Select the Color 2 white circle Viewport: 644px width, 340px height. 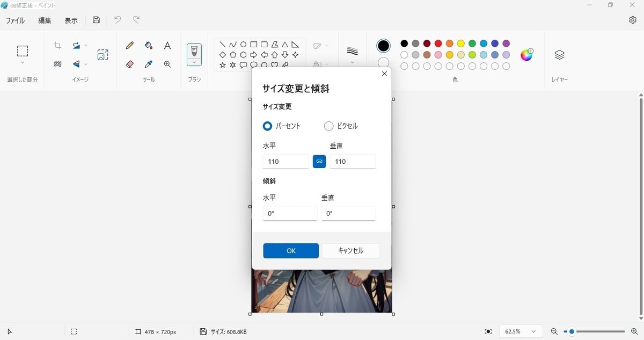[384, 63]
